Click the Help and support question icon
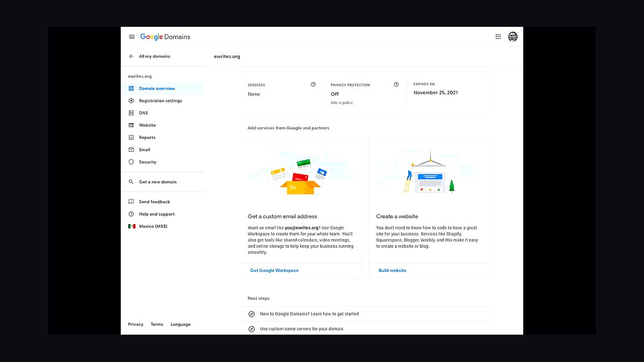 (131, 214)
